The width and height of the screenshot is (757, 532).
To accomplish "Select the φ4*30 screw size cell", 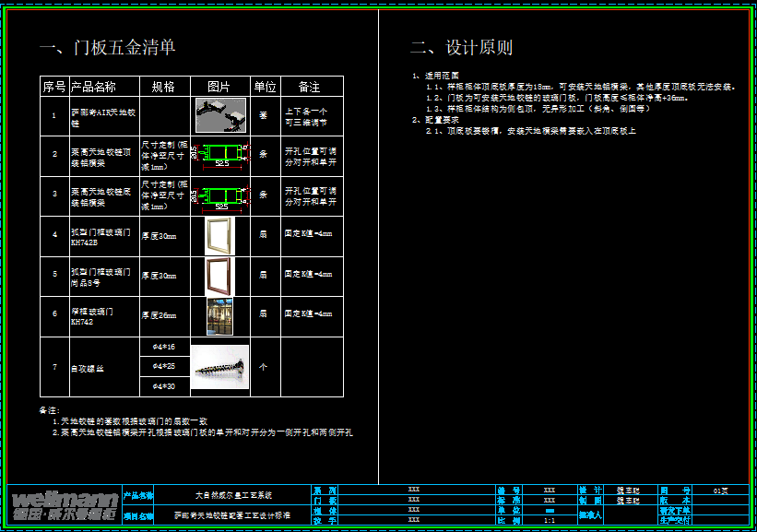I will pyautogui.click(x=163, y=386).
